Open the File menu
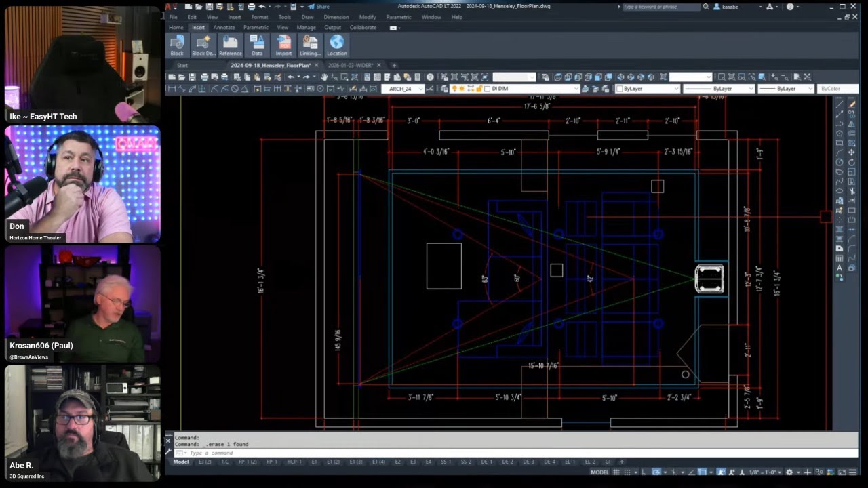Viewport: 868px width, 488px height. coord(174,17)
